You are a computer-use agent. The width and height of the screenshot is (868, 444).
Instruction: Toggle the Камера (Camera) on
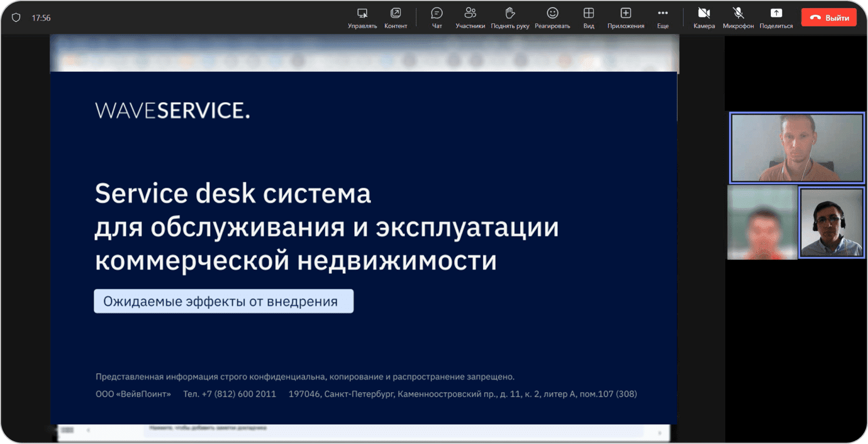[x=704, y=17]
